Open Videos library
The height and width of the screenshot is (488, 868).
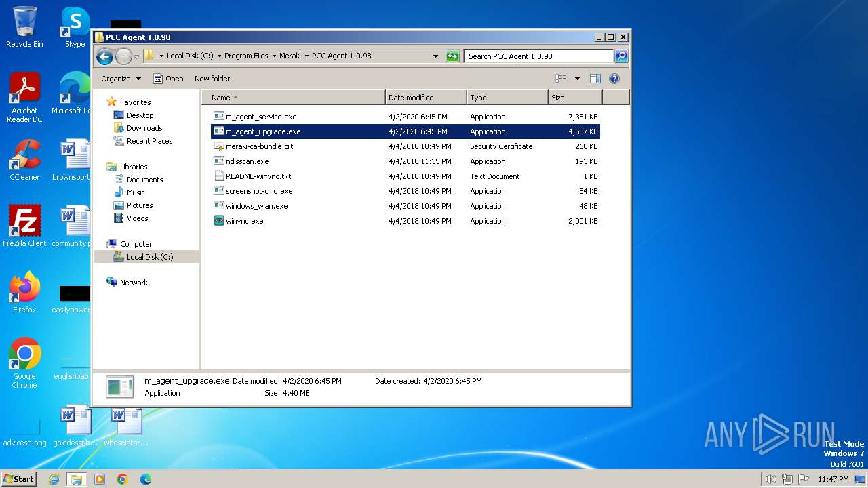coord(137,218)
